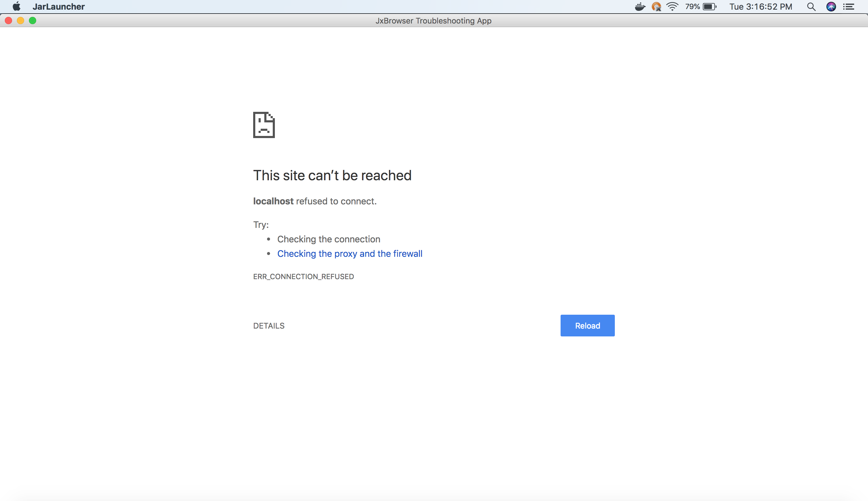This screenshot has width=868, height=501.
Task: Click the ERR_CONNECTION_REFUSED error code text
Action: coord(303,277)
